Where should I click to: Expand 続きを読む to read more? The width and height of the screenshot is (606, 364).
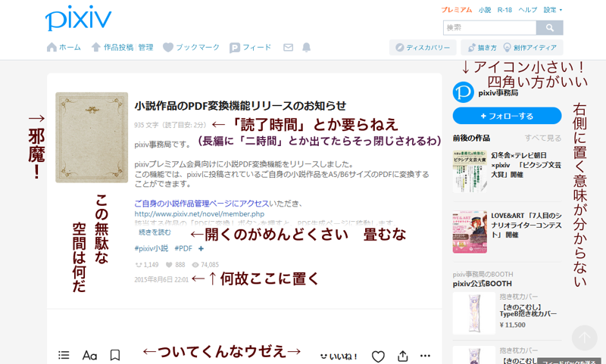pyautogui.click(x=155, y=232)
